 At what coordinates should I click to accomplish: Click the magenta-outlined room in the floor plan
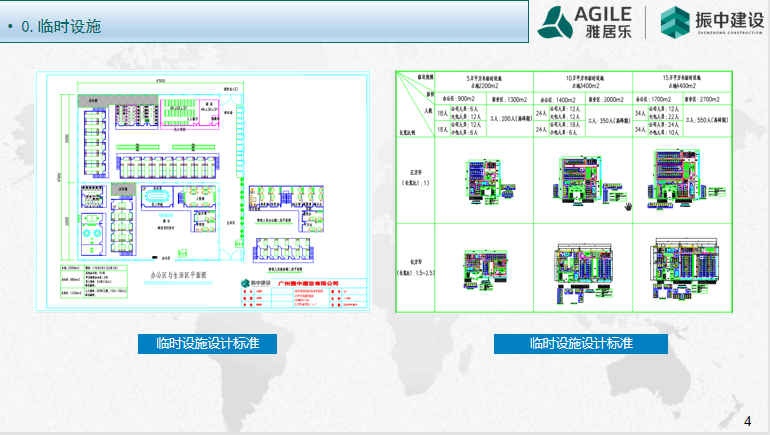(190, 114)
